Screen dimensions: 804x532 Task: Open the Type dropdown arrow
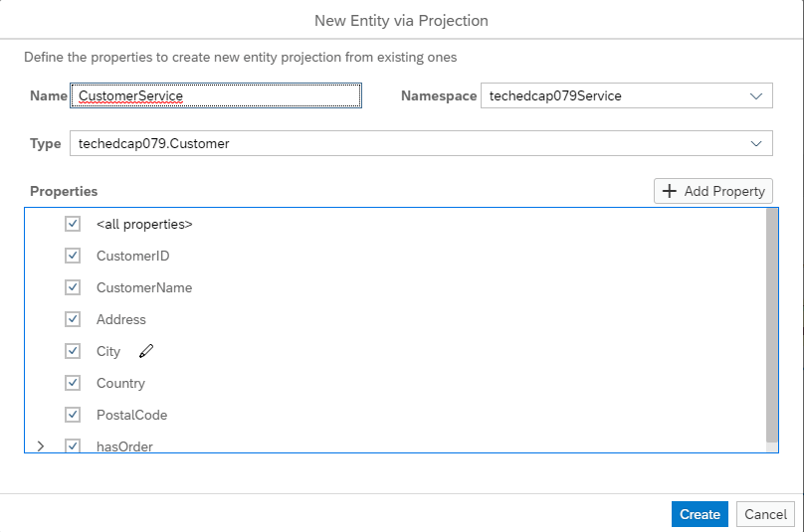pyautogui.click(x=756, y=143)
